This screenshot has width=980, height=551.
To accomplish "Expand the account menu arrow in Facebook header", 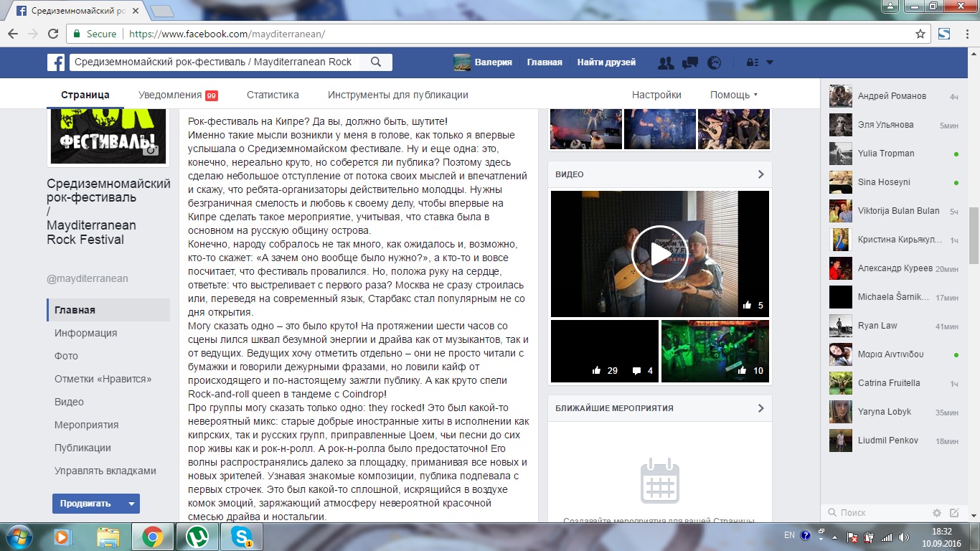I will tap(770, 62).
